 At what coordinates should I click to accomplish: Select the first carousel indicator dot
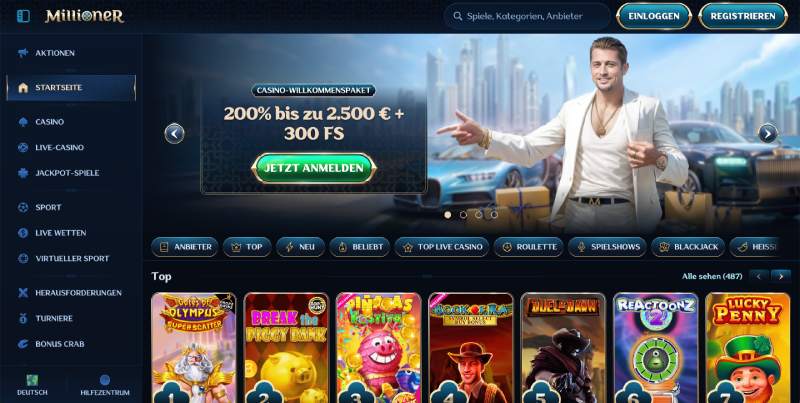[448, 215]
